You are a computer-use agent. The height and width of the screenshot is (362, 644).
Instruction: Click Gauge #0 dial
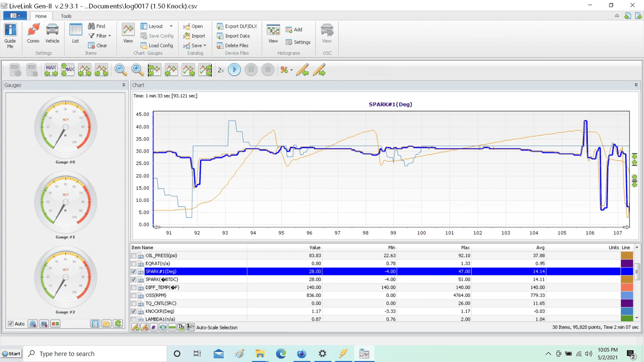[65, 127]
